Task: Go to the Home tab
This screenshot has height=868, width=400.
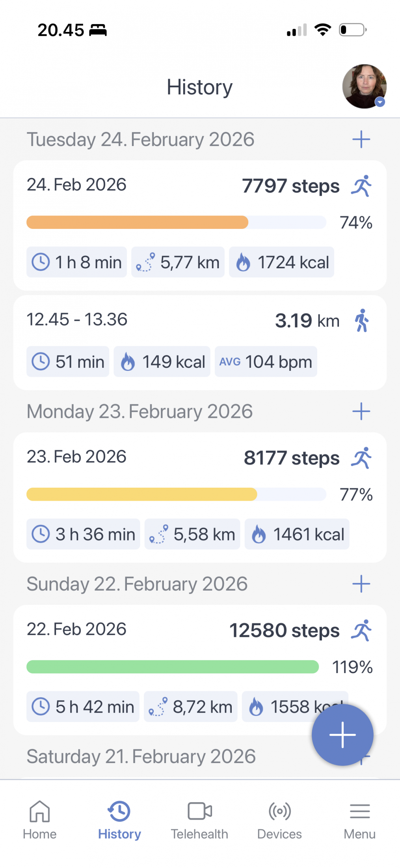Action: point(40,819)
